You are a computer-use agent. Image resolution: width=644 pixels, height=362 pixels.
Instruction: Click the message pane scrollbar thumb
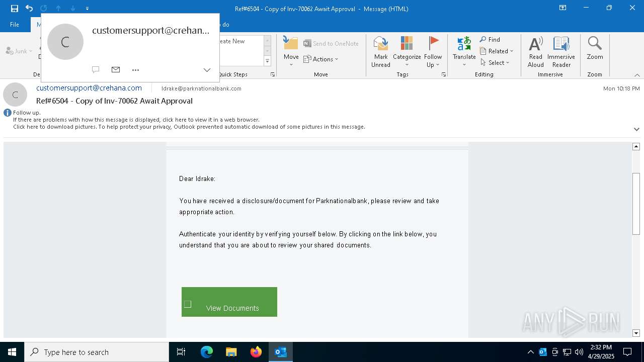tap(636, 204)
